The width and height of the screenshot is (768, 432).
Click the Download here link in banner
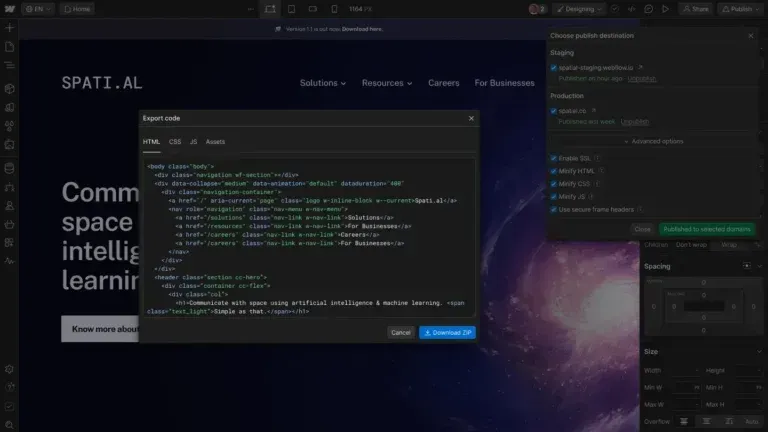tap(362, 29)
